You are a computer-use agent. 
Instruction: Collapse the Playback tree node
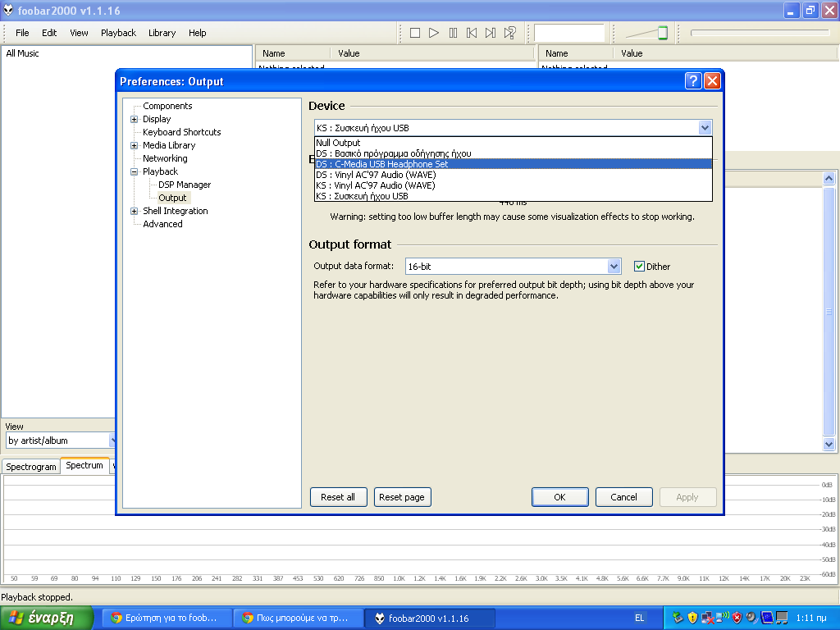tap(134, 171)
